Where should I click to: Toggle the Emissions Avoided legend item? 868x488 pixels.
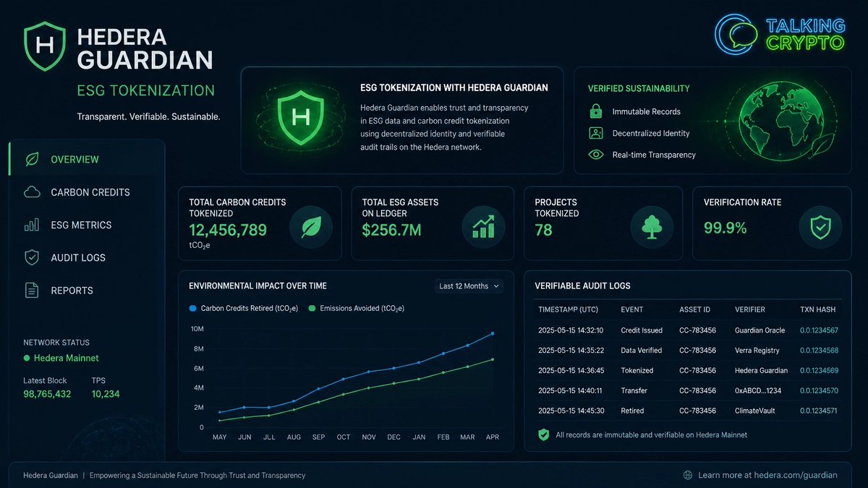click(356, 308)
